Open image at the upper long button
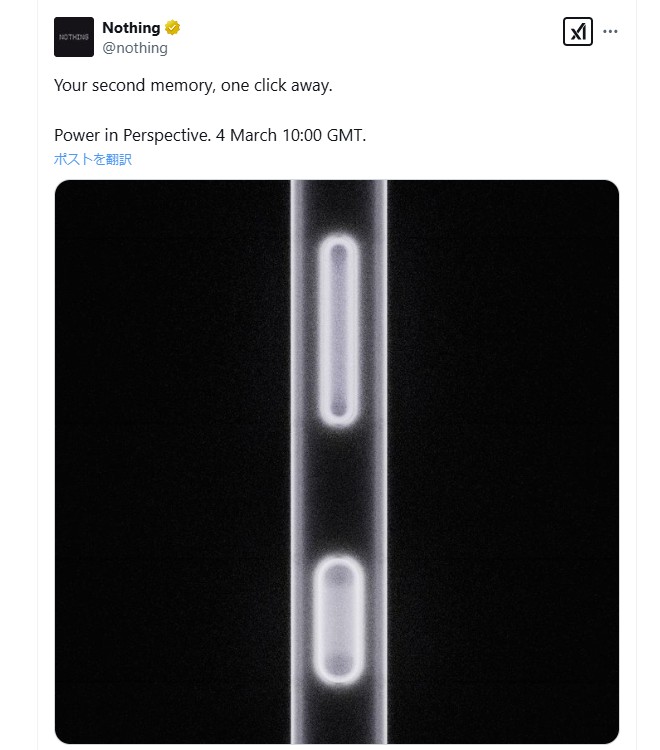 [338, 330]
